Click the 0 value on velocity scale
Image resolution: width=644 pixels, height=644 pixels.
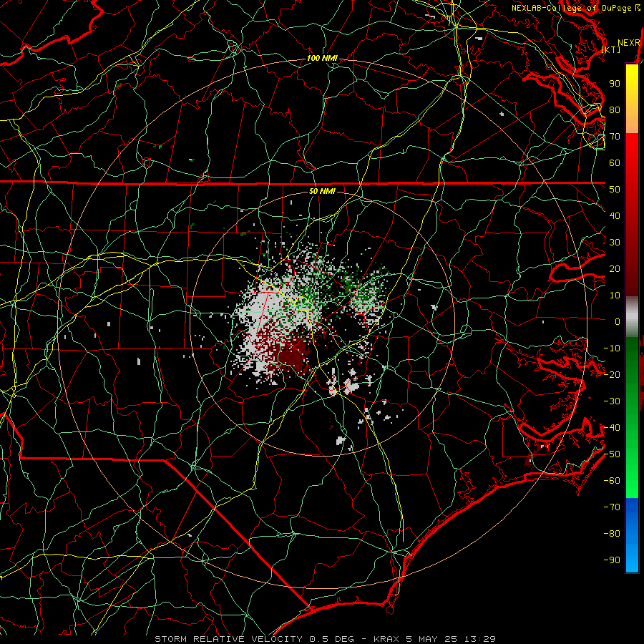(x=618, y=321)
